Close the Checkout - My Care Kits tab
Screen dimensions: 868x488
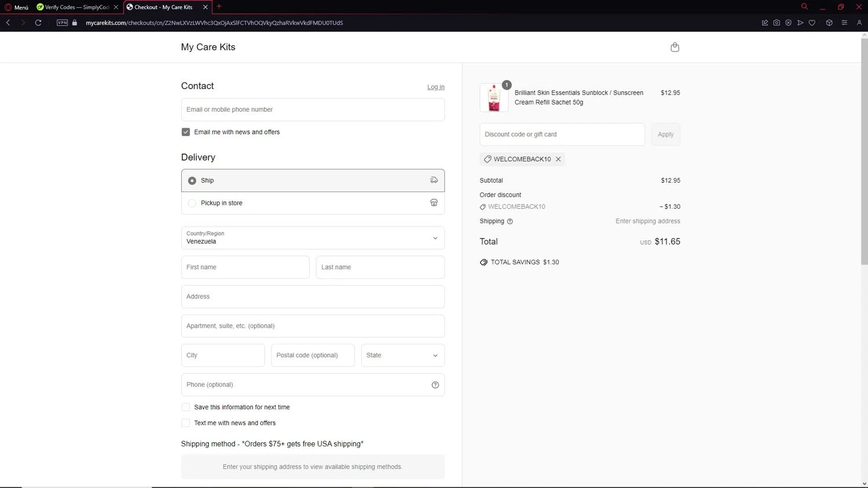coord(205,7)
